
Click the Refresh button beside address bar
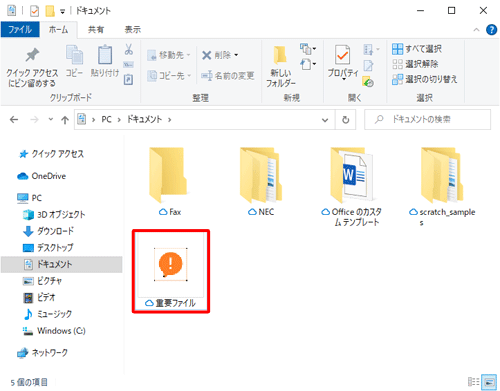[346, 119]
